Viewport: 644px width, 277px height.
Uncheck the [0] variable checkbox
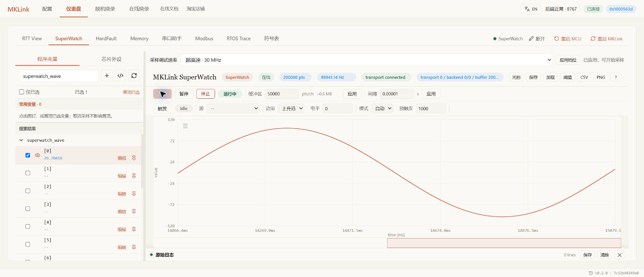coord(28,155)
